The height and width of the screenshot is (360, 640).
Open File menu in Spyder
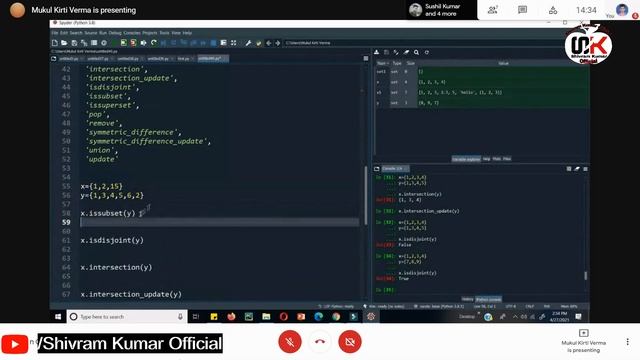(x=55, y=33)
